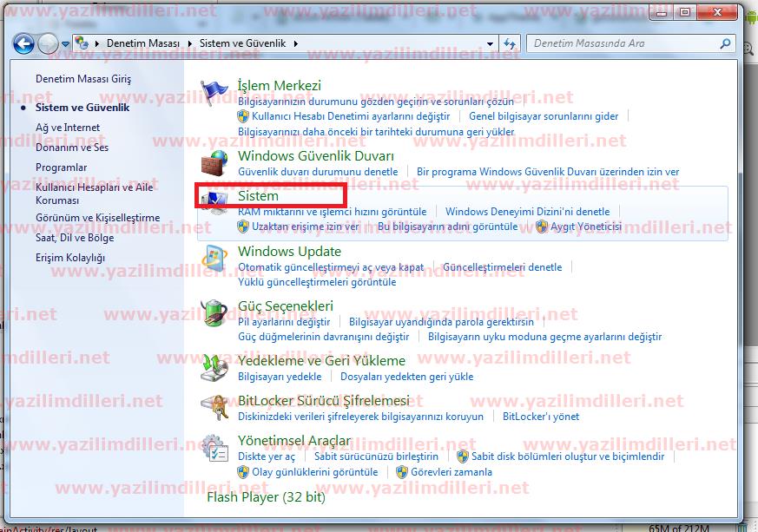This screenshot has width=758, height=532.
Task: Go to Denetim Masası Giriş
Action: click(83, 79)
